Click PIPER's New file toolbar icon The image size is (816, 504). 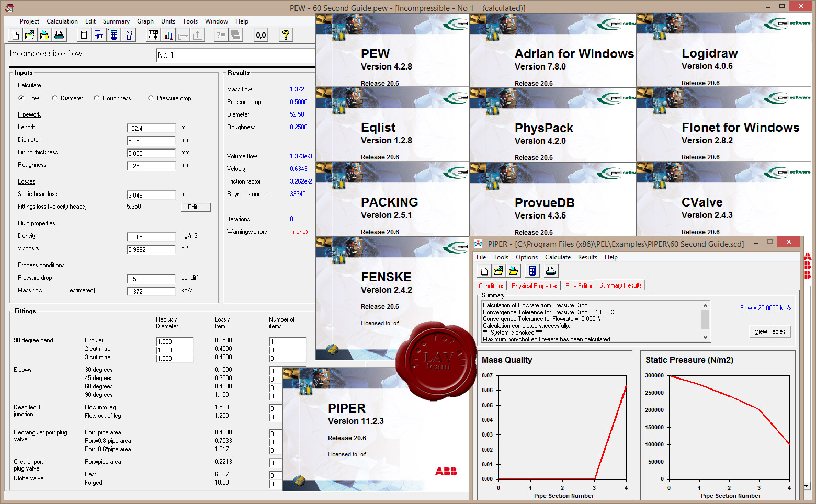[x=484, y=271]
